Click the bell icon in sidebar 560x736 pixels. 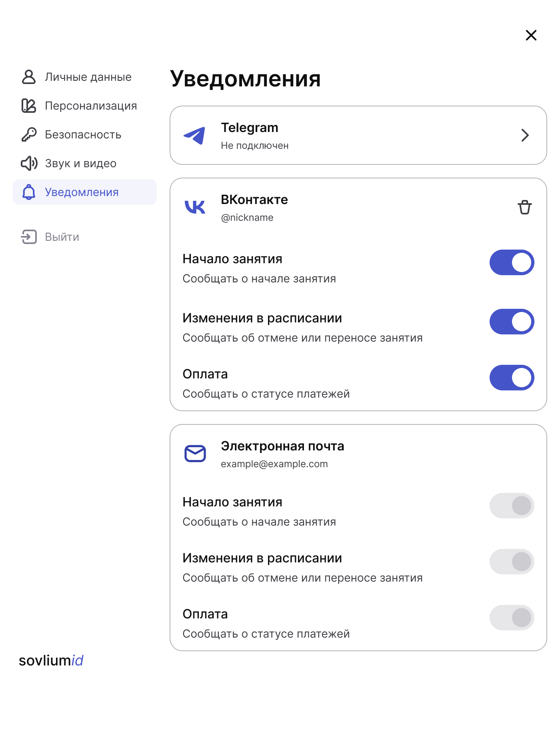[x=29, y=192]
